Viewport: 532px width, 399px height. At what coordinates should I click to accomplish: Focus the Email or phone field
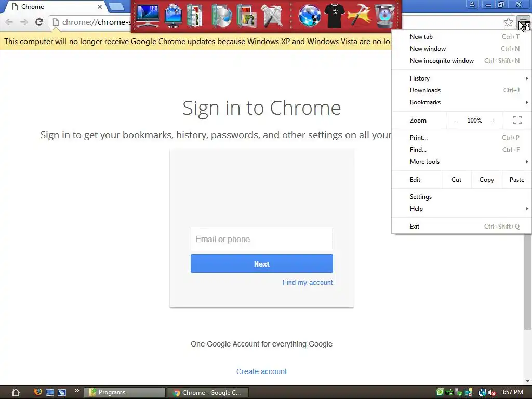pyautogui.click(x=262, y=239)
